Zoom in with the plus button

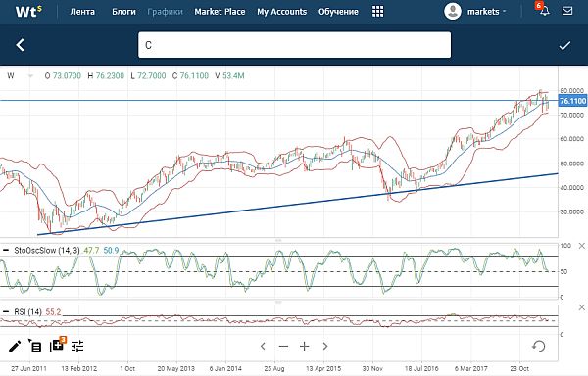click(304, 346)
